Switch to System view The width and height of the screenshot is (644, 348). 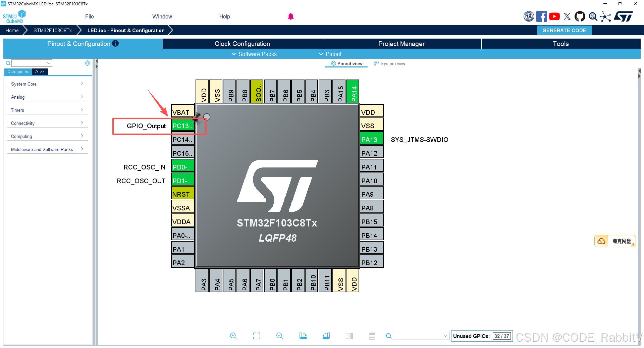(390, 63)
